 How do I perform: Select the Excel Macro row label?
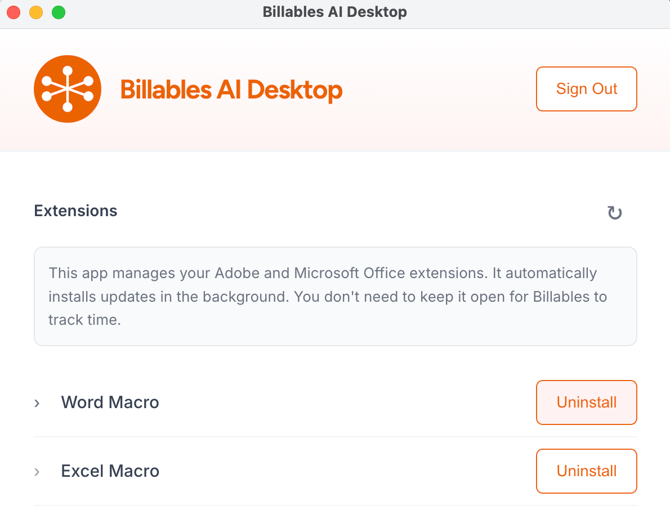(x=110, y=471)
